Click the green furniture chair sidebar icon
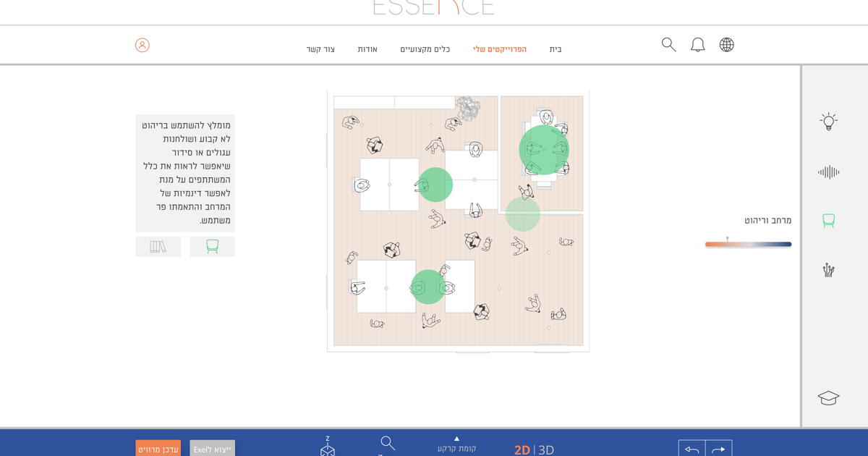 (828, 221)
